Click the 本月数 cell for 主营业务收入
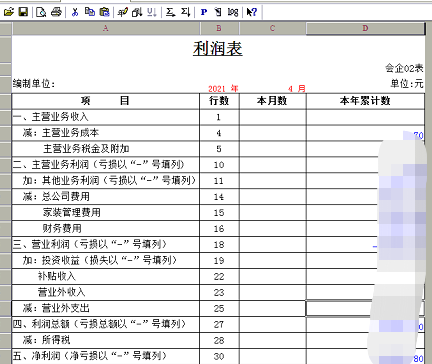This screenshot has height=364, width=432. click(x=273, y=117)
